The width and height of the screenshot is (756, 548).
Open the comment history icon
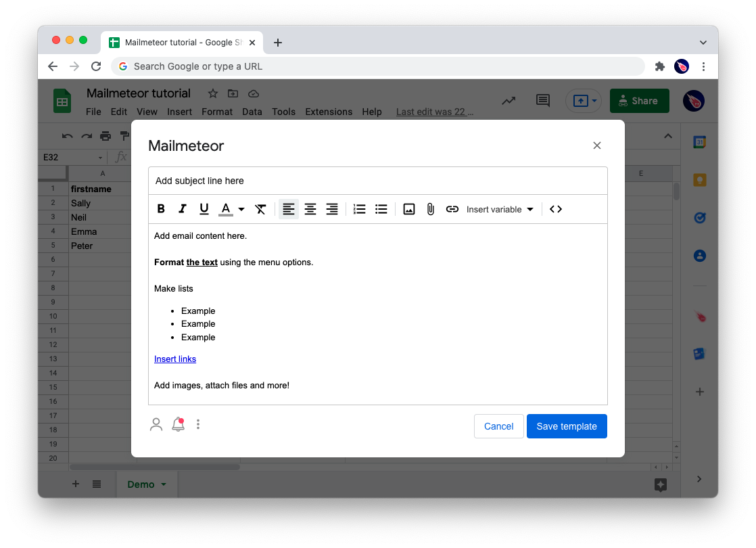543,100
